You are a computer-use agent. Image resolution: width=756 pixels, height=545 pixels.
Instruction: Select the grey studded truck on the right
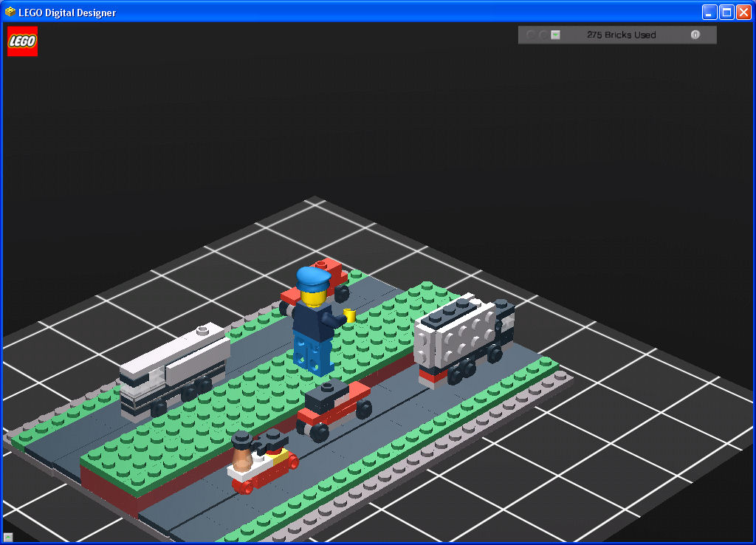tap(461, 336)
